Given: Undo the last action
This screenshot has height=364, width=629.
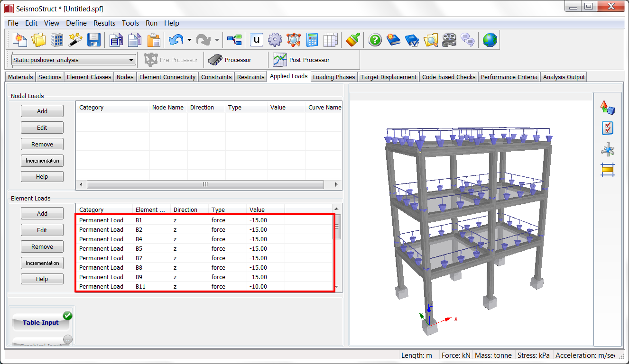Looking at the screenshot, I should pyautogui.click(x=175, y=40).
